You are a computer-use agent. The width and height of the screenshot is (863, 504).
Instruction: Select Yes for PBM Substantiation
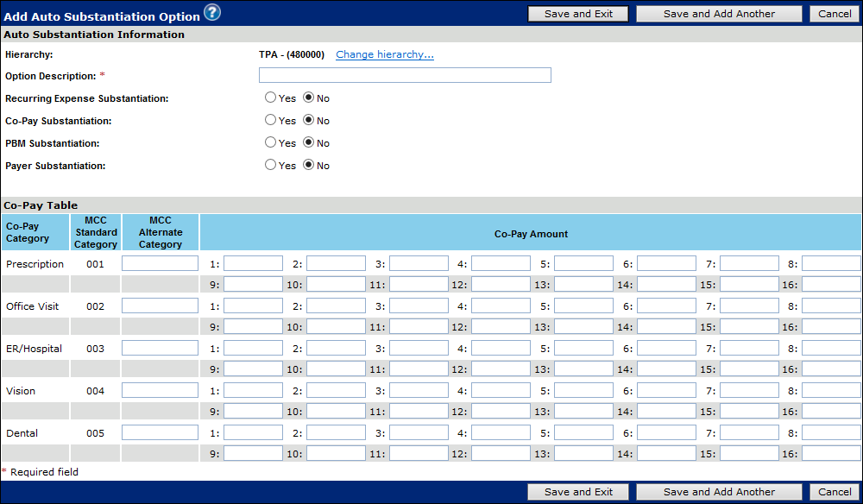[x=271, y=142]
